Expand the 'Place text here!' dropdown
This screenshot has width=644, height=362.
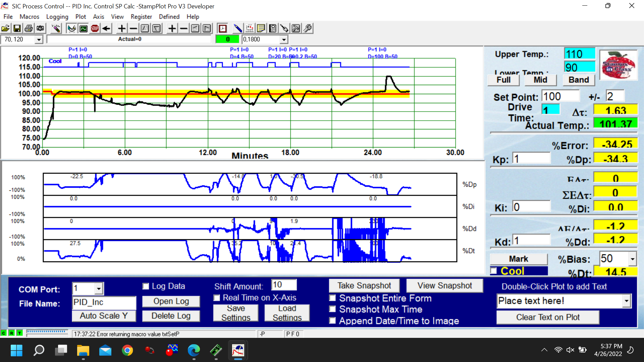[627, 301]
